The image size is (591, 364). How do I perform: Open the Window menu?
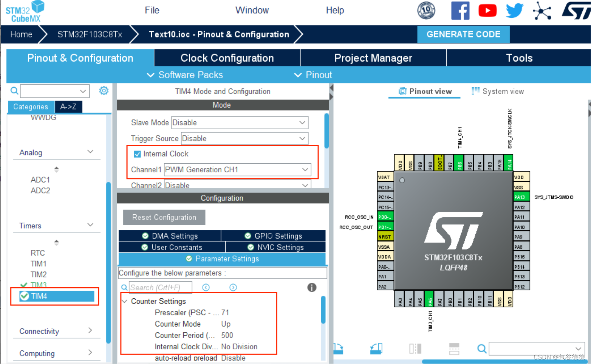pos(252,10)
